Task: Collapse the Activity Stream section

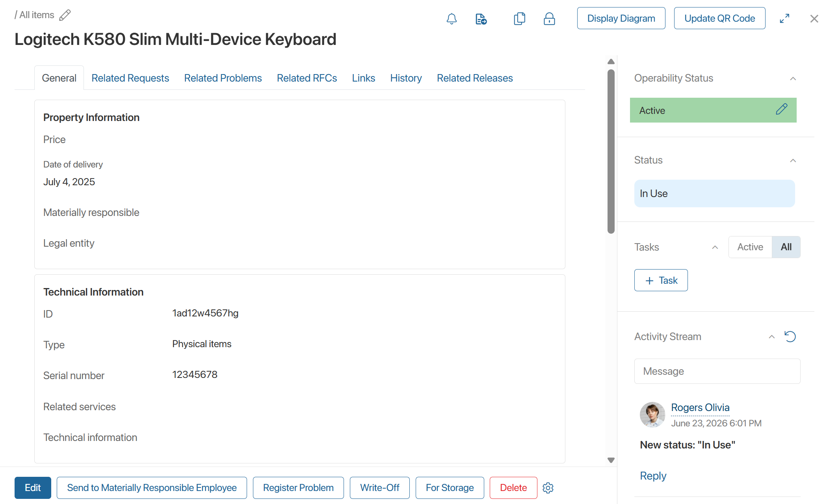Action: [772, 337]
